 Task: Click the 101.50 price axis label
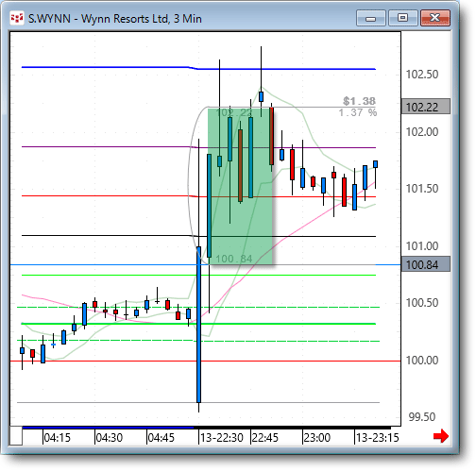422,189
